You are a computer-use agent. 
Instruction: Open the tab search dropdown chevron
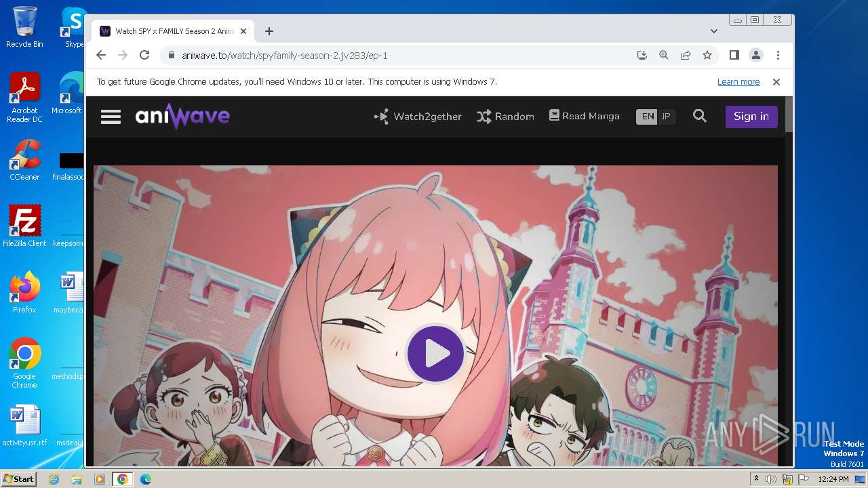[714, 31]
